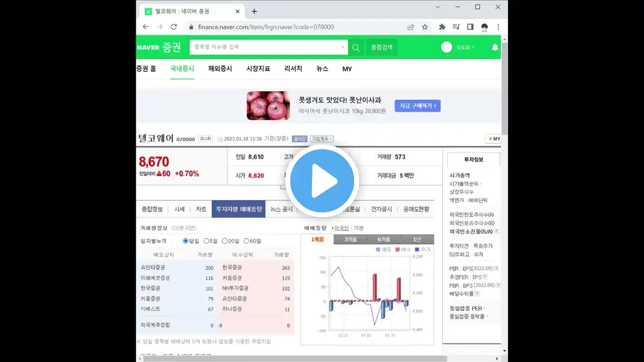Open the 뉴스 menu

322,69
